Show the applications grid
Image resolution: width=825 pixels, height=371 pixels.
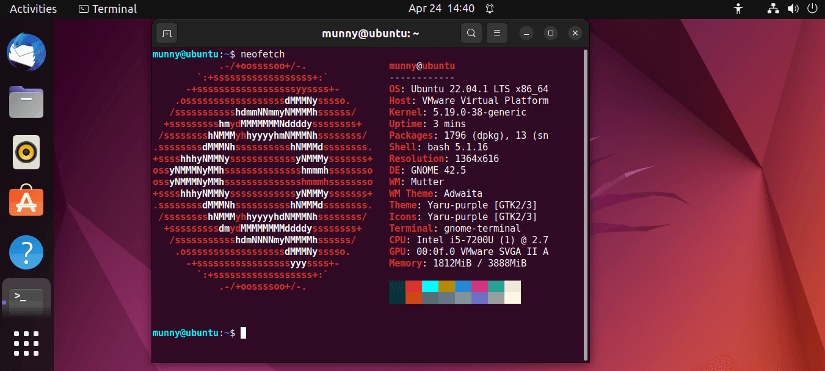[26, 345]
